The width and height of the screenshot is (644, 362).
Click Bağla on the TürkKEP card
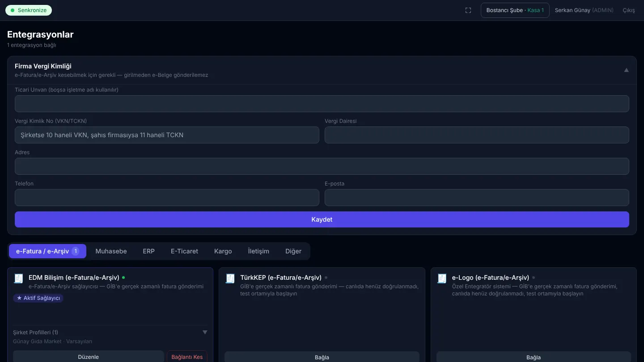(322, 357)
